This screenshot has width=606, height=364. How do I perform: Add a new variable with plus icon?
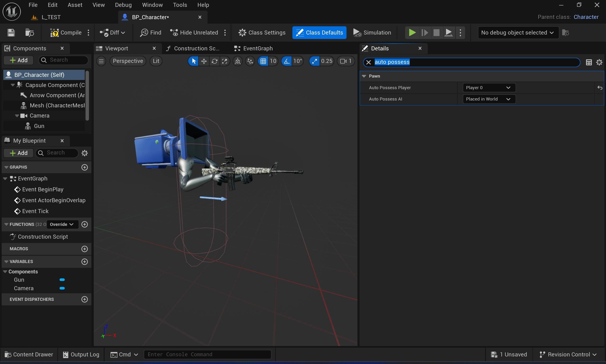click(x=85, y=262)
